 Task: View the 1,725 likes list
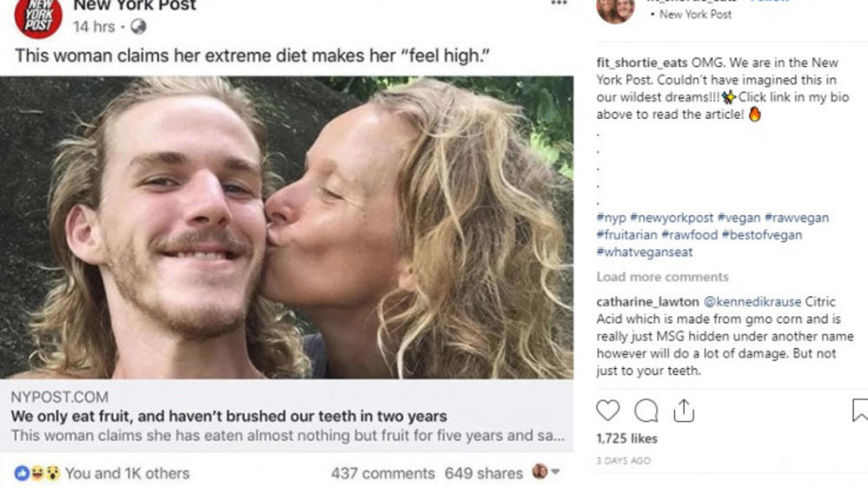(x=628, y=439)
